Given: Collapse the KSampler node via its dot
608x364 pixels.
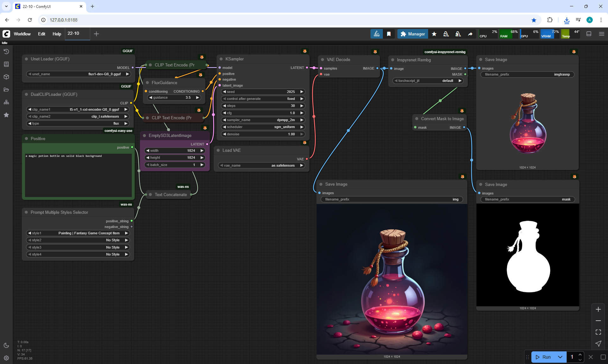Looking at the screenshot, I should [x=221, y=59].
